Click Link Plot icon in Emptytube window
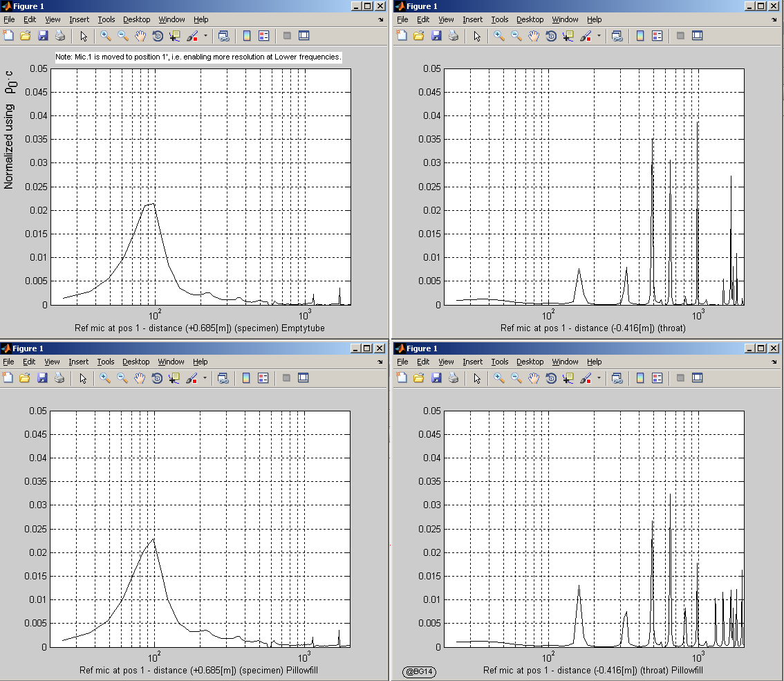 pyautogui.click(x=223, y=35)
